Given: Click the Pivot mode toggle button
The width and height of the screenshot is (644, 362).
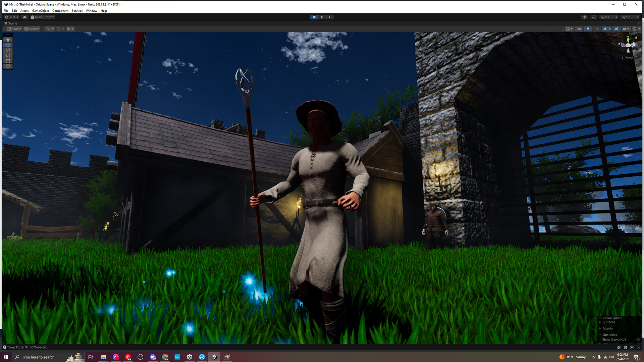Looking at the screenshot, I should pos(13,29).
